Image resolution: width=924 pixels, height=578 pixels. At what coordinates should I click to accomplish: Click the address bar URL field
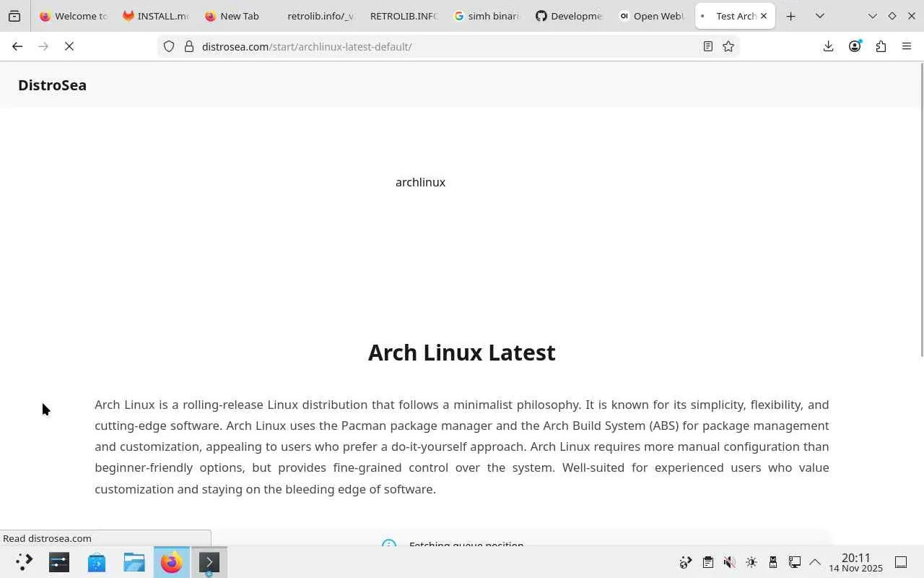(x=448, y=46)
